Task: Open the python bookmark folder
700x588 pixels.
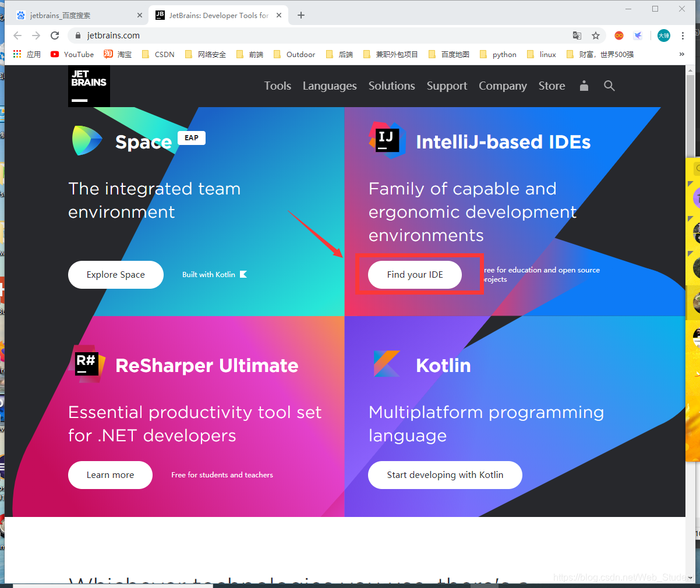Action: (x=498, y=54)
